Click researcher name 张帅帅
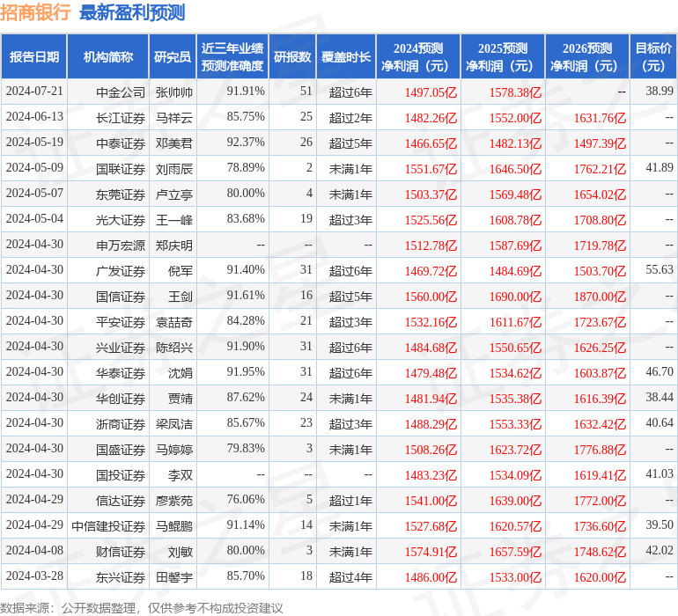678x616 pixels. (173, 92)
